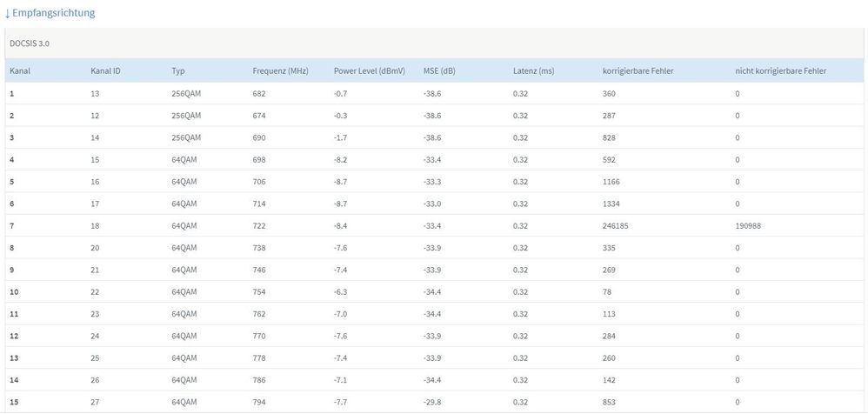The width and height of the screenshot is (868, 414).
Task: Select correctable errors value 113
Action: (x=609, y=314)
